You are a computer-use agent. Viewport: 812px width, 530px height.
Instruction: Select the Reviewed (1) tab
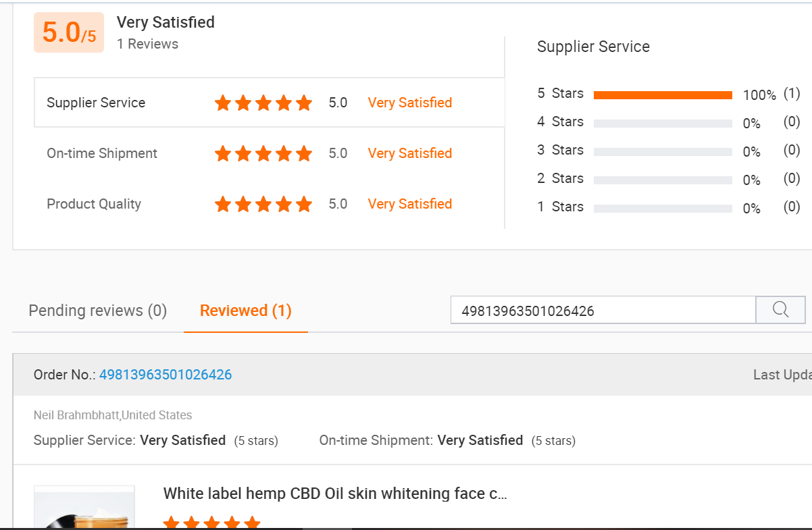(246, 311)
